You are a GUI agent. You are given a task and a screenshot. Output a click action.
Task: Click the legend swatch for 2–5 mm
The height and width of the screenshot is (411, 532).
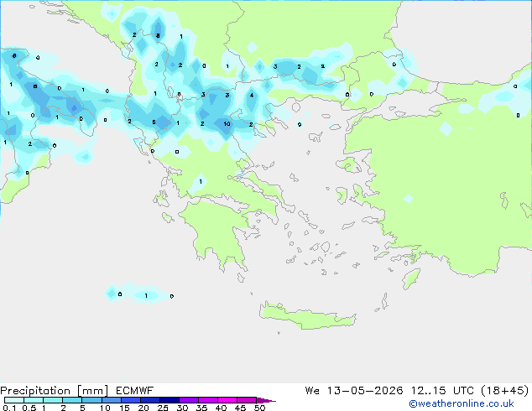72,400
